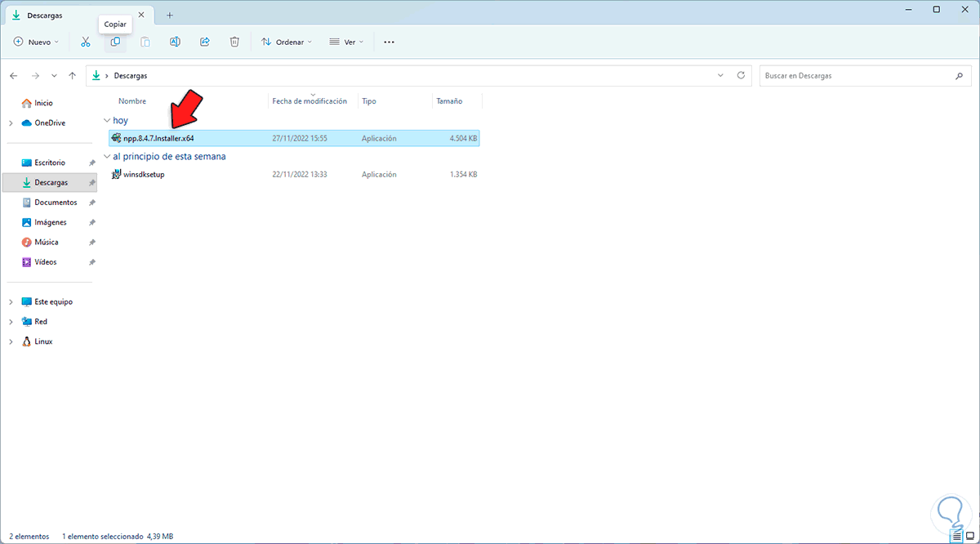The width and height of the screenshot is (980, 544).
Task: Close the Descargas tab
Action: tap(141, 16)
